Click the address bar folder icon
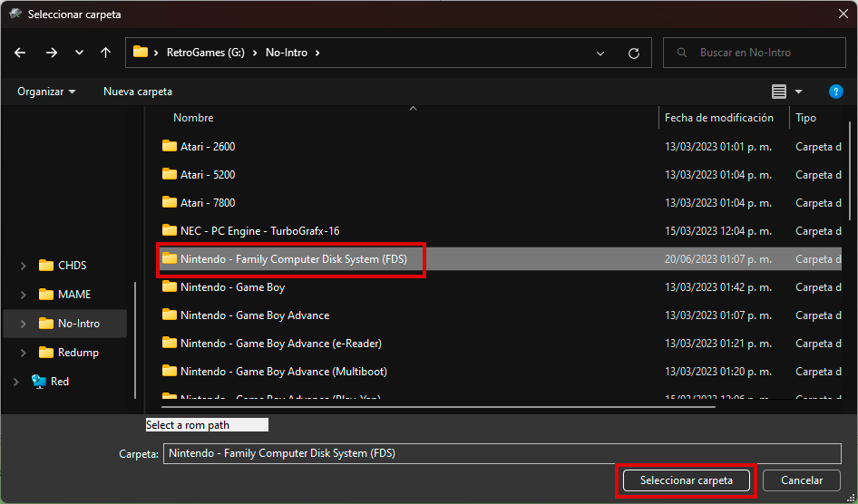The height and width of the screenshot is (504, 858). tap(141, 52)
